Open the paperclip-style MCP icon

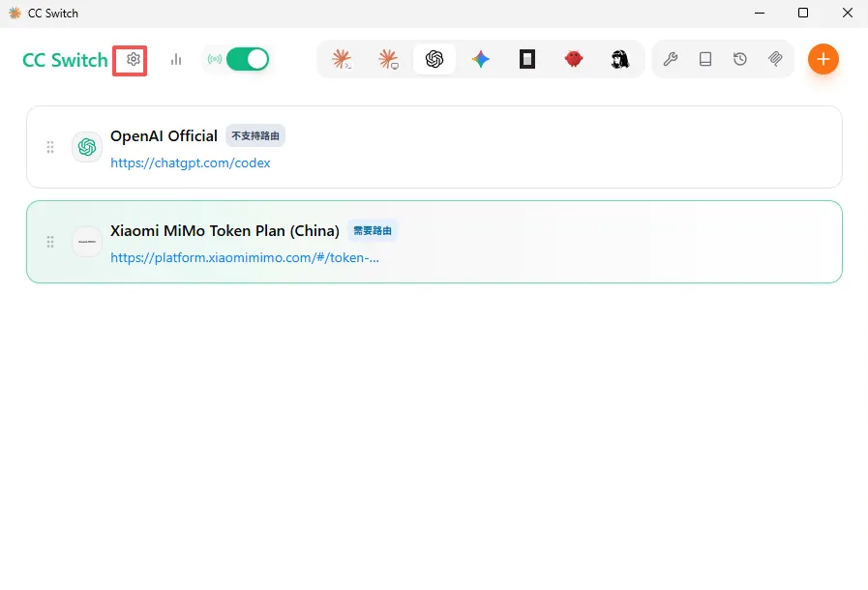tap(775, 59)
